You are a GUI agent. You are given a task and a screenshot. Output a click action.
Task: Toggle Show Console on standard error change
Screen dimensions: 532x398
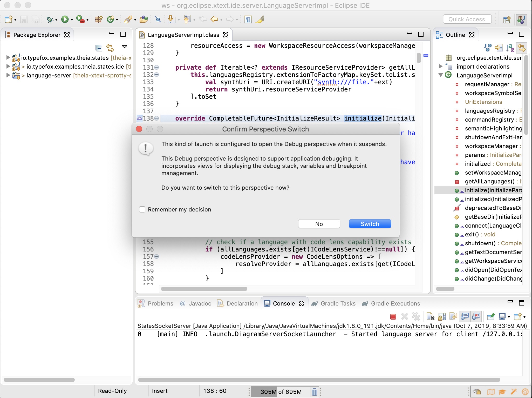pos(476,316)
